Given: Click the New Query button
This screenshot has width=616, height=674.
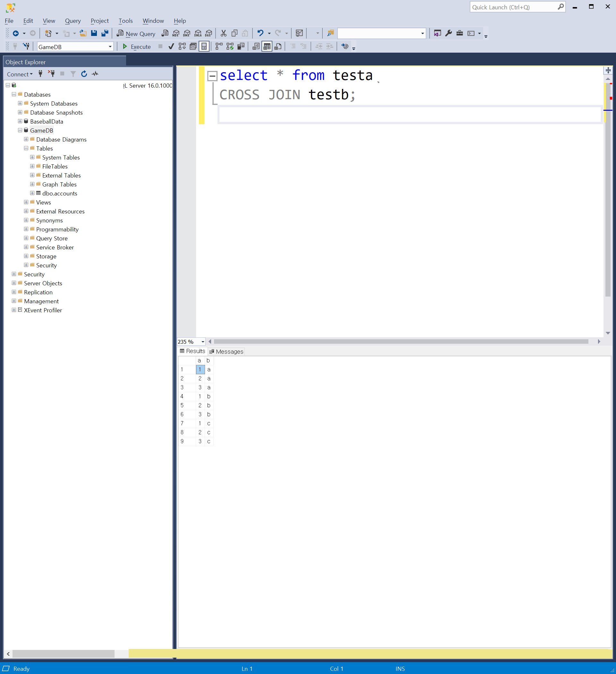Looking at the screenshot, I should pos(136,33).
